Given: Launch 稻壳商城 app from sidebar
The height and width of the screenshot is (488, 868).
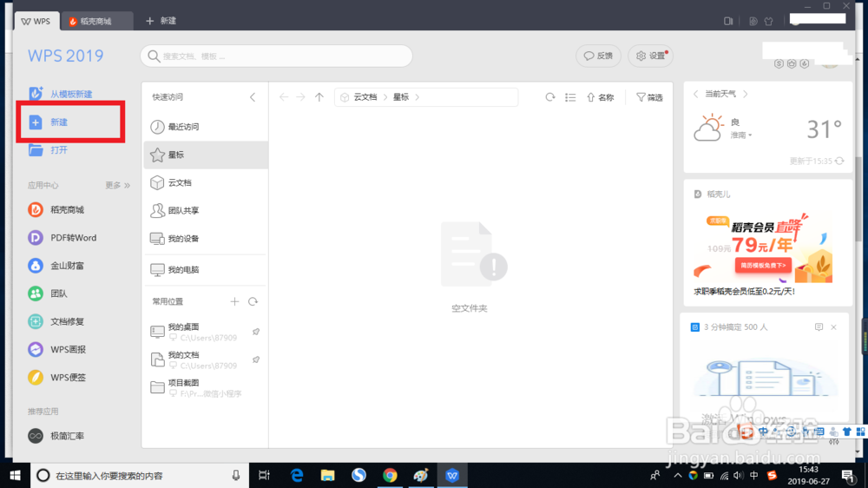Looking at the screenshot, I should (x=56, y=209).
